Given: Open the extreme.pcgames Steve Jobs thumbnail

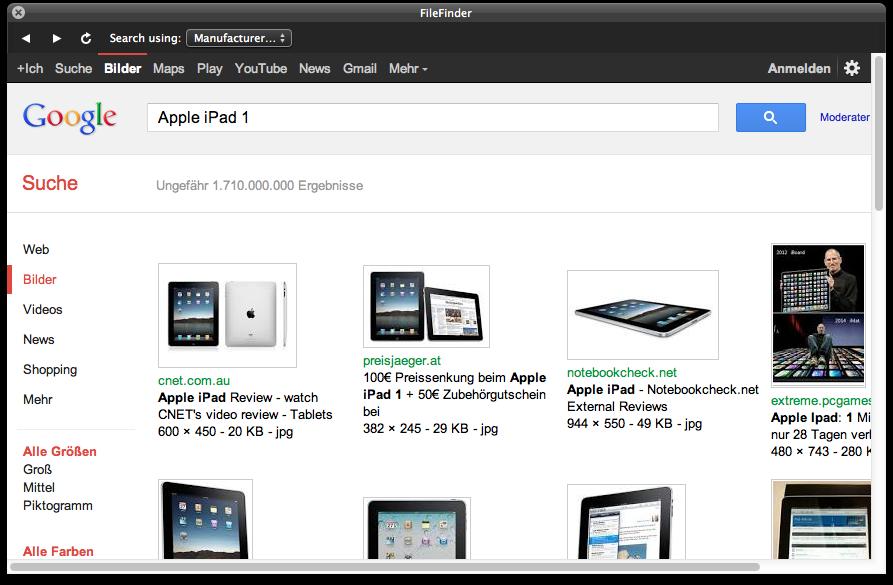Looking at the screenshot, I should click(x=818, y=315).
